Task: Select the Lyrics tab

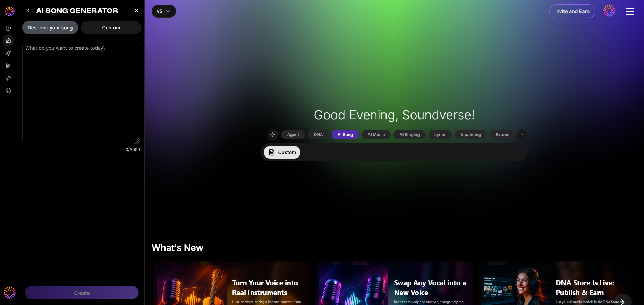Action: pos(440,135)
